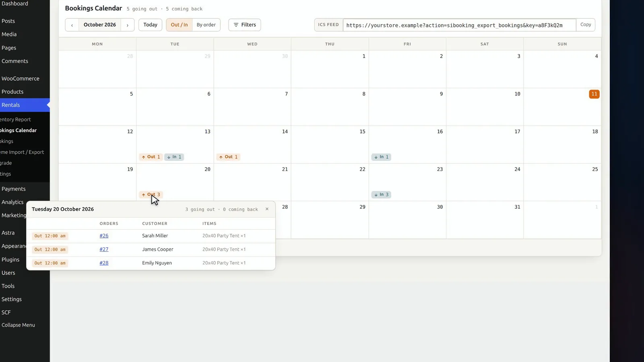Click the In 1 badge on October 13
This screenshot has height=362, width=644.
[x=174, y=157]
